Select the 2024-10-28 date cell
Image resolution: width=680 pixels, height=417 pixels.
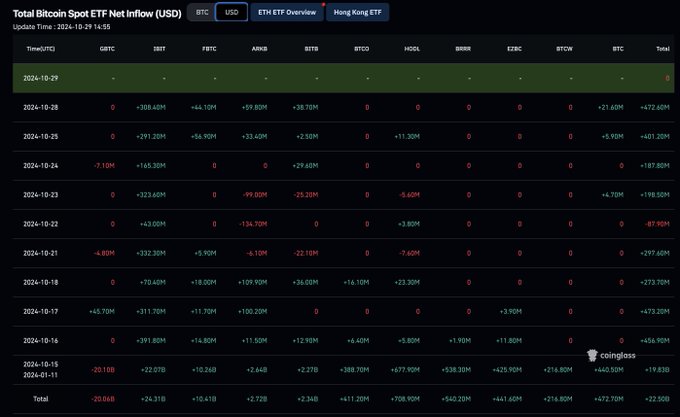click(41, 108)
